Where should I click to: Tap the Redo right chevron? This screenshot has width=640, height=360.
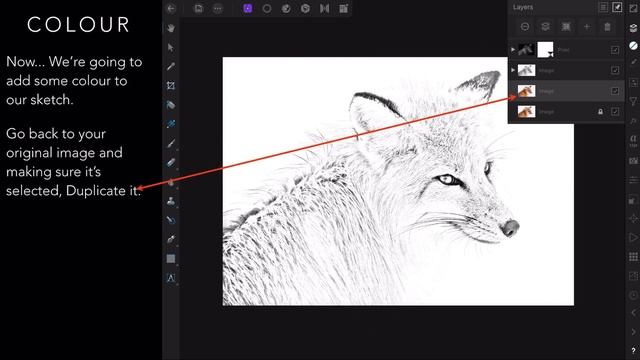point(633,332)
